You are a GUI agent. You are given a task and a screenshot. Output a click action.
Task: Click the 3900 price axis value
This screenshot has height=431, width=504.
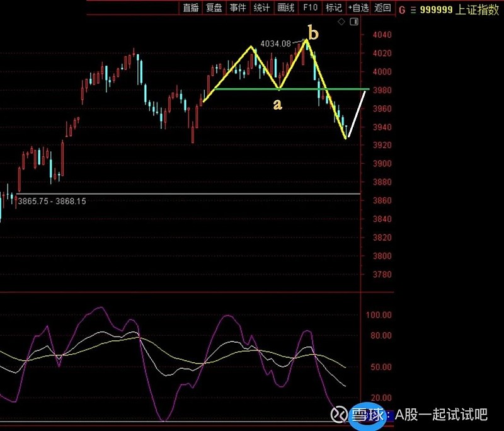(382, 164)
